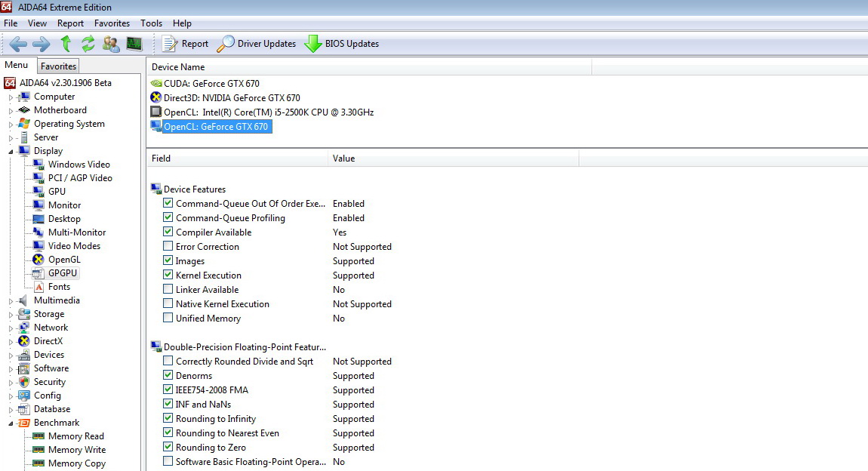Open the Report menu
The height and width of the screenshot is (471, 868).
pyautogui.click(x=70, y=23)
